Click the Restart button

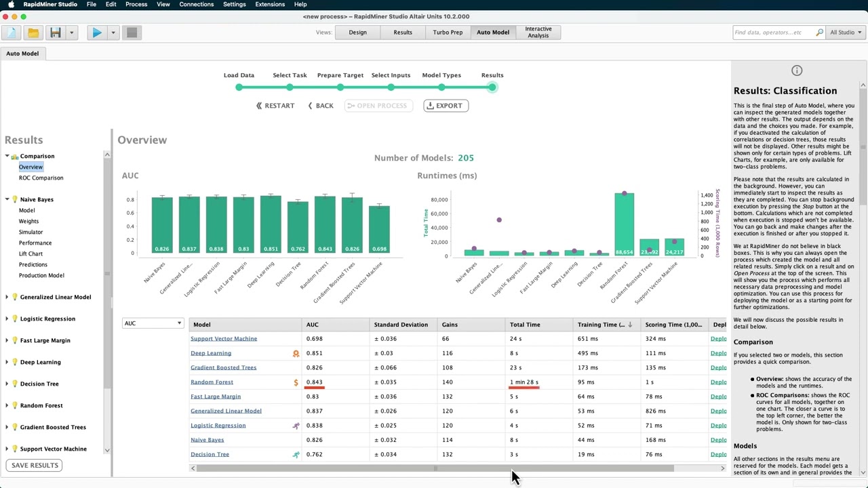coord(275,106)
